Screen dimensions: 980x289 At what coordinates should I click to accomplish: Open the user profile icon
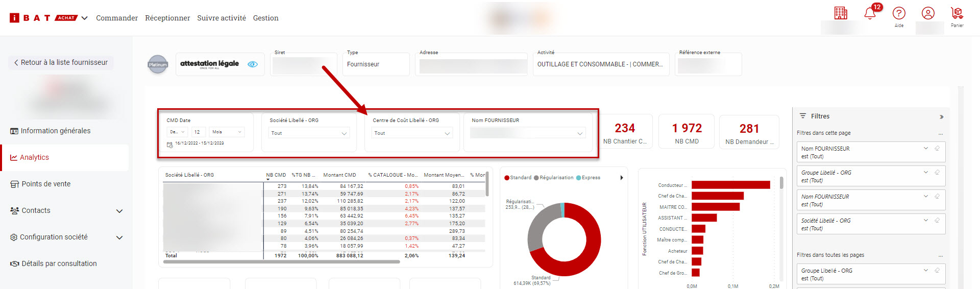coord(928,13)
